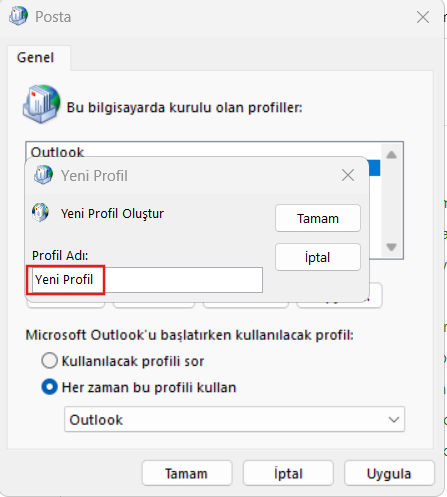Click Tamam in the Yeni Profil dialog
The height and width of the screenshot is (497, 447).
pyautogui.click(x=318, y=218)
